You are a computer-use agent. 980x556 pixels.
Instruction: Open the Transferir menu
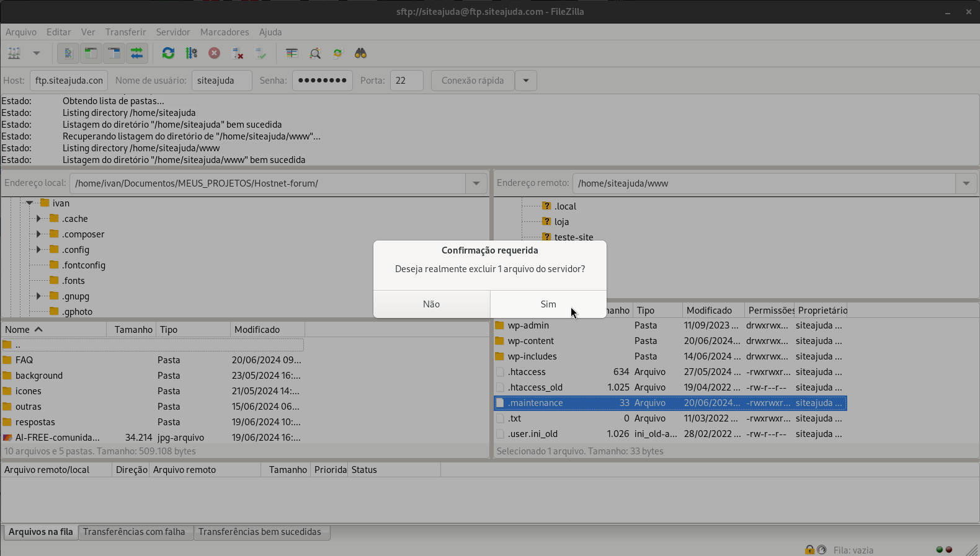125,32
